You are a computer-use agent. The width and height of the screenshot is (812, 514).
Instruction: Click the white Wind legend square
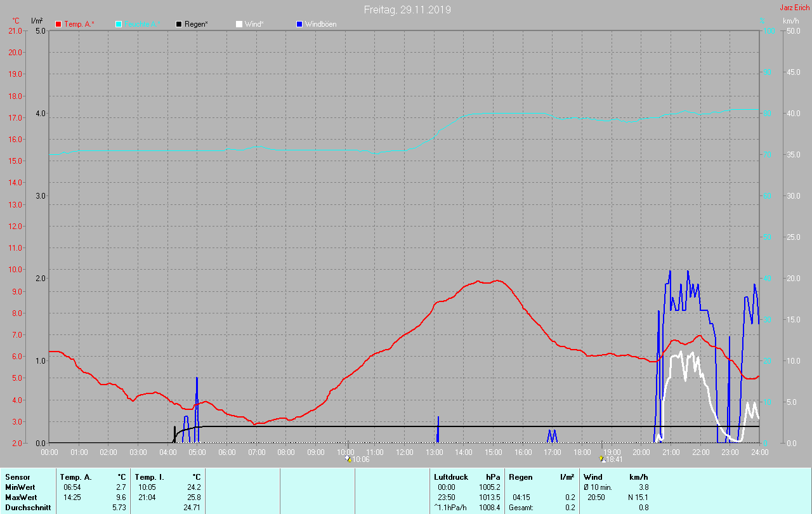(239, 24)
